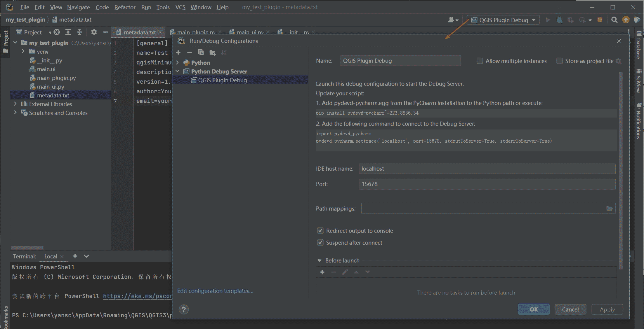Click the OK button
The width and height of the screenshot is (644, 329).
point(533,309)
